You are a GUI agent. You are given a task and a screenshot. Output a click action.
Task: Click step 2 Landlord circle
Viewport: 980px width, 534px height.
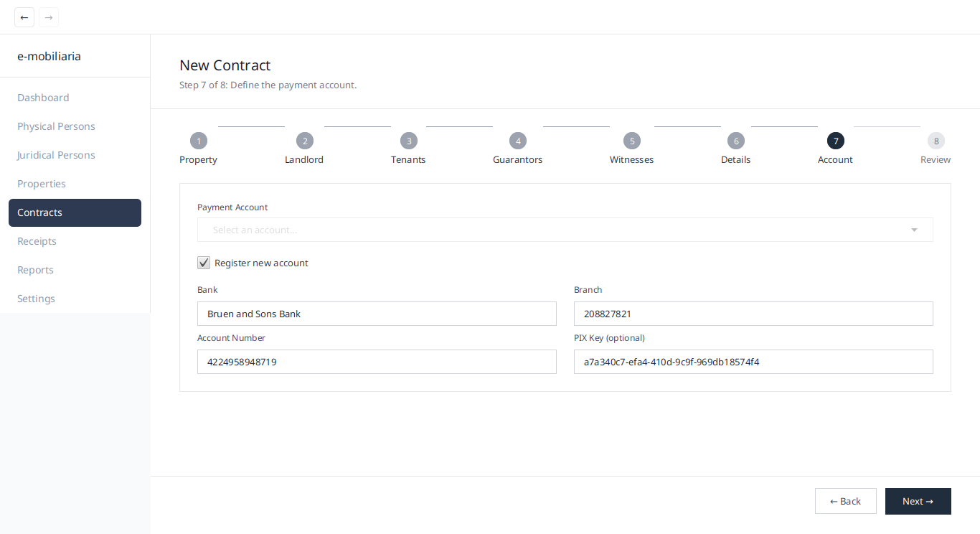pyautogui.click(x=305, y=141)
